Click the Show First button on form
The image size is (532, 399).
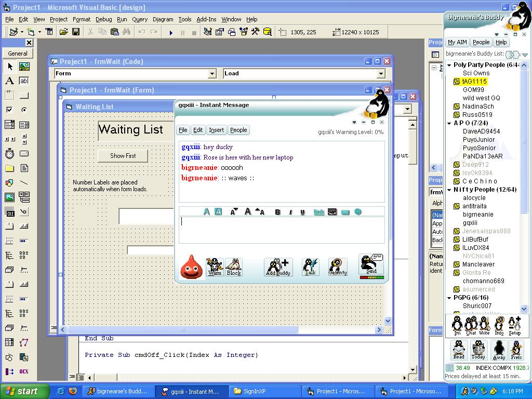(x=123, y=156)
